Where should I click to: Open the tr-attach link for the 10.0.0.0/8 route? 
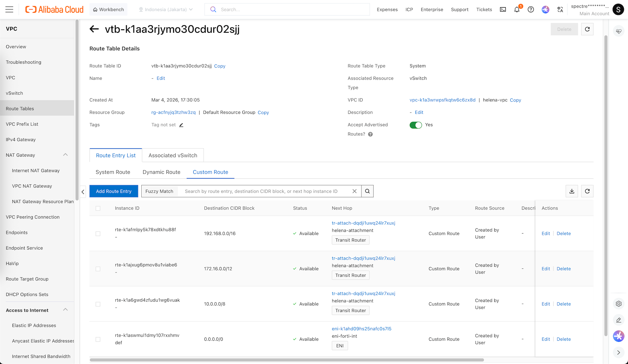point(363,293)
